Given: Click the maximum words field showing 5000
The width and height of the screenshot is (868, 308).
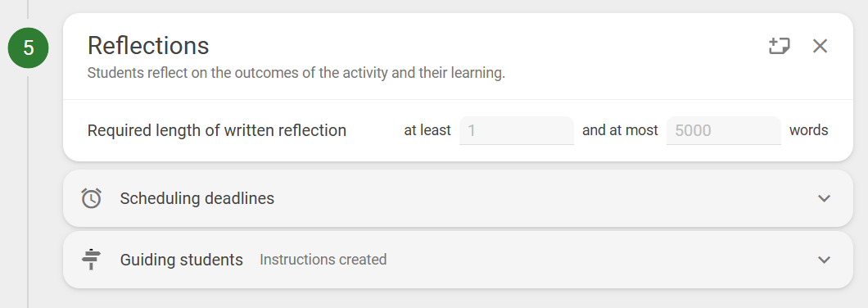Looking at the screenshot, I should [x=724, y=131].
